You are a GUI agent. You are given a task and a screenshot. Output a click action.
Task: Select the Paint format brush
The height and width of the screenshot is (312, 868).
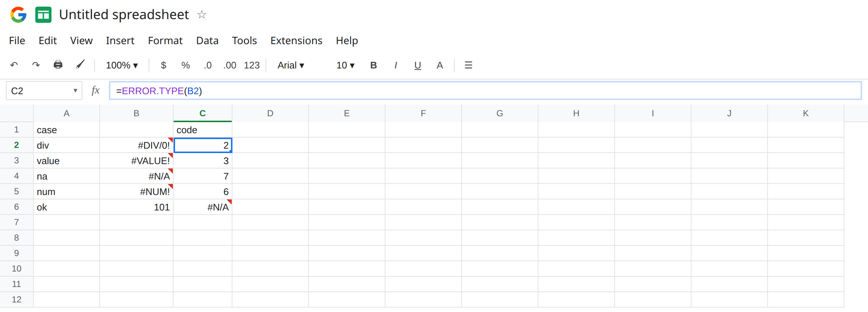(80, 65)
